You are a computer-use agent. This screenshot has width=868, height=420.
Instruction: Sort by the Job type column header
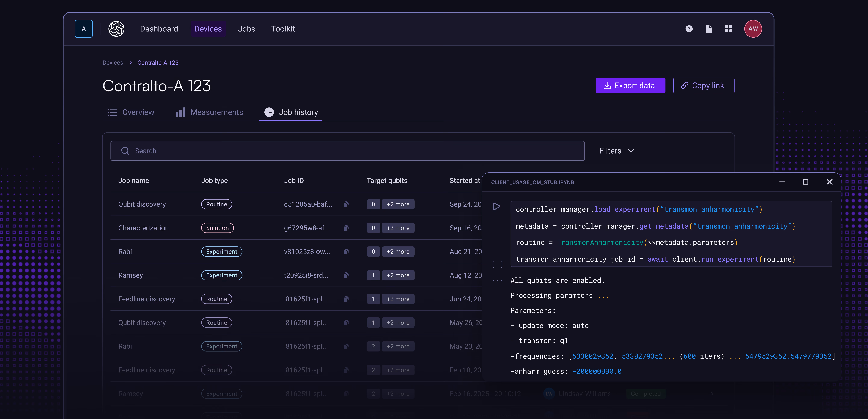(214, 181)
